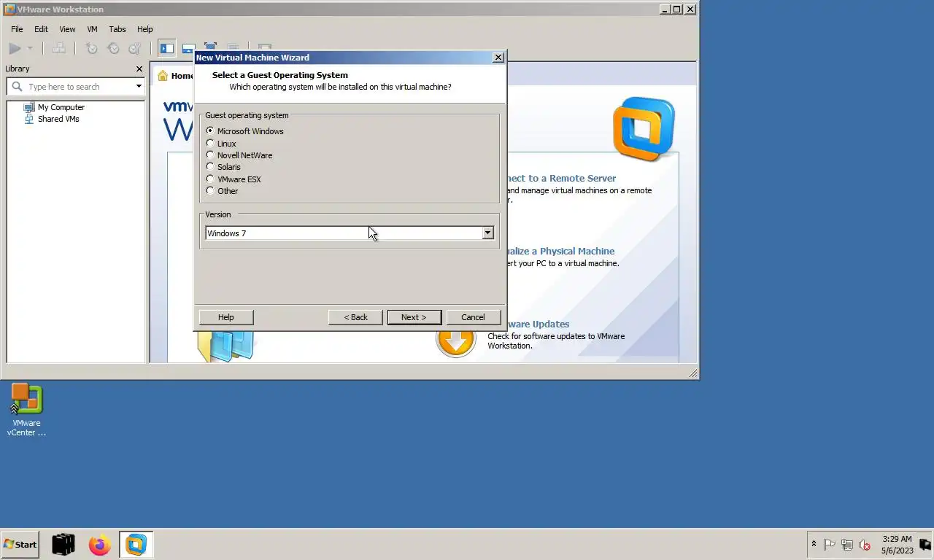The width and height of the screenshot is (934, 560).
Task: Click the wizard's Help button
Action: (x=226, y=317)
